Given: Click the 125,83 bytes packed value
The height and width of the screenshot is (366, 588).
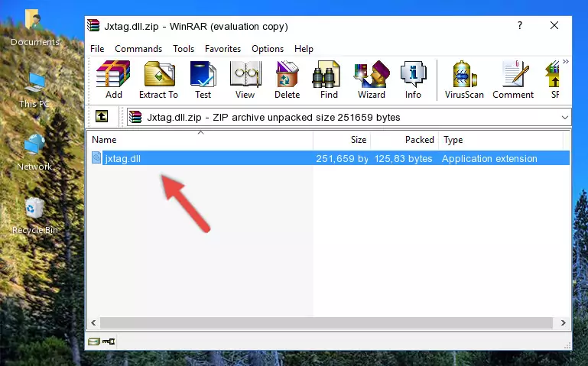Looking at the screenshot, I should 404,158.
